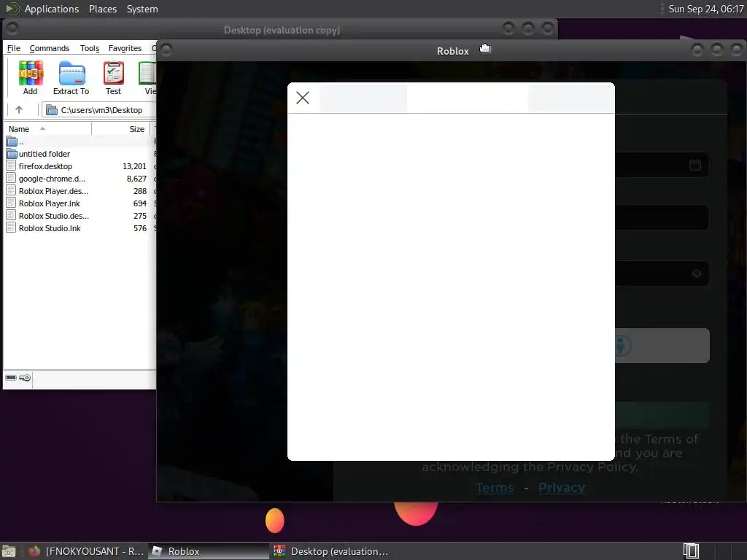Click the Extract To icon in WinRAR

click(71, 78)
